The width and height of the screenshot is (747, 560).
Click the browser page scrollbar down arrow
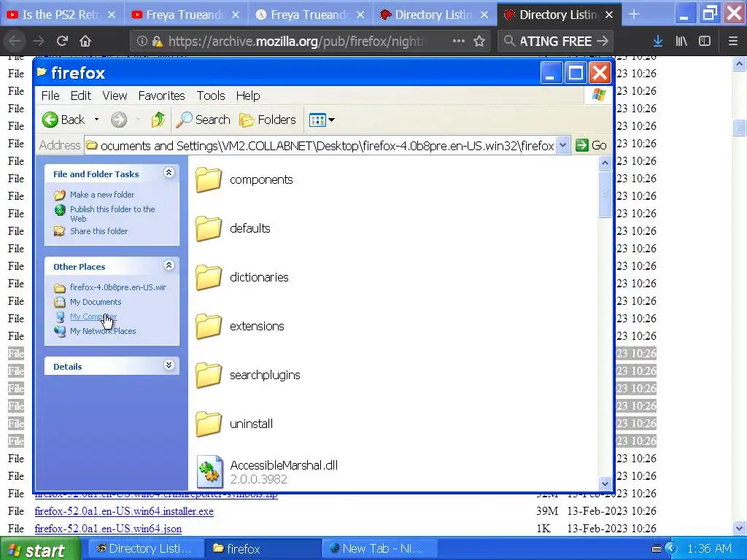[739, 528]
